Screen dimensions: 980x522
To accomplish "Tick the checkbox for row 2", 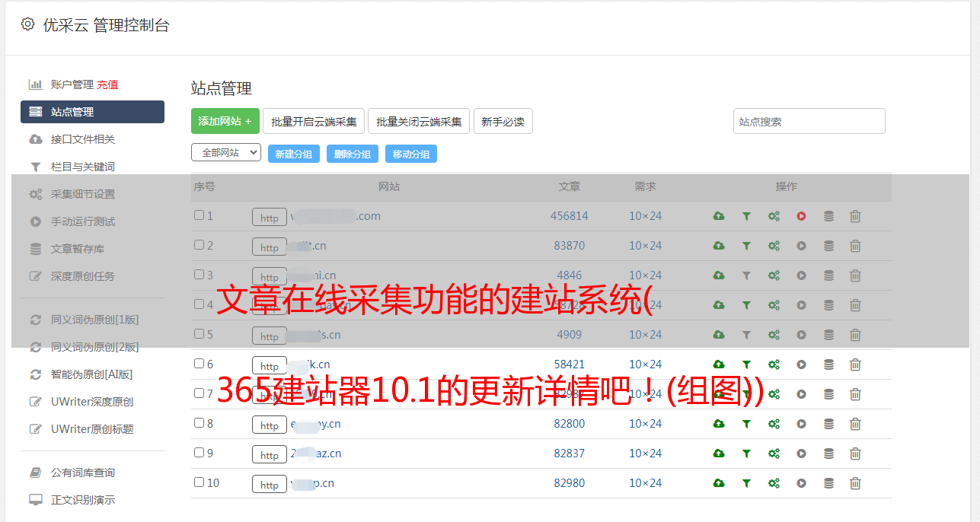I will (x=199, y=245).
